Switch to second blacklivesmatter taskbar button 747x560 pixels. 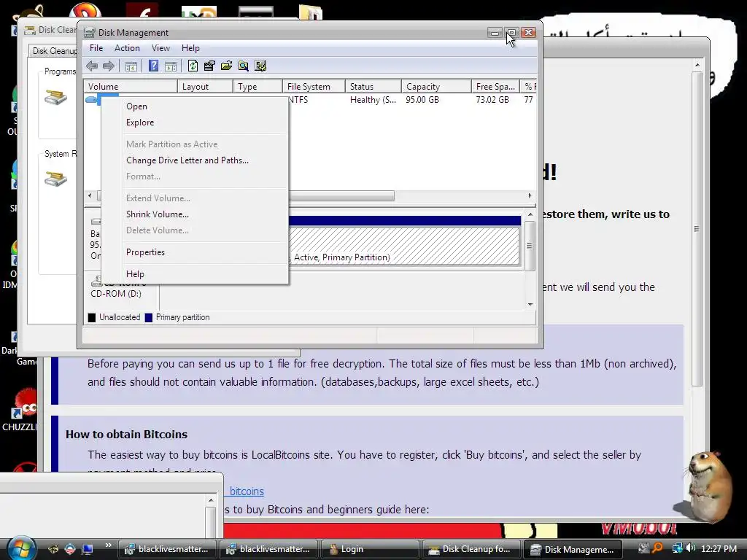268,549
